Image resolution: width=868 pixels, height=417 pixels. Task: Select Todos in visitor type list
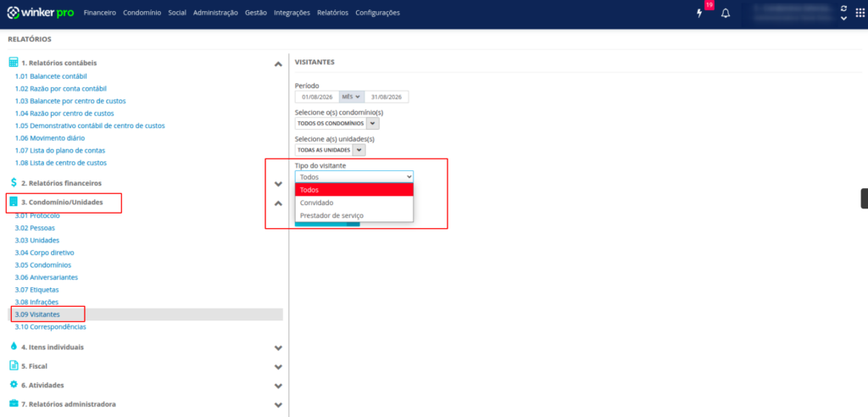[x=354, y=189]
